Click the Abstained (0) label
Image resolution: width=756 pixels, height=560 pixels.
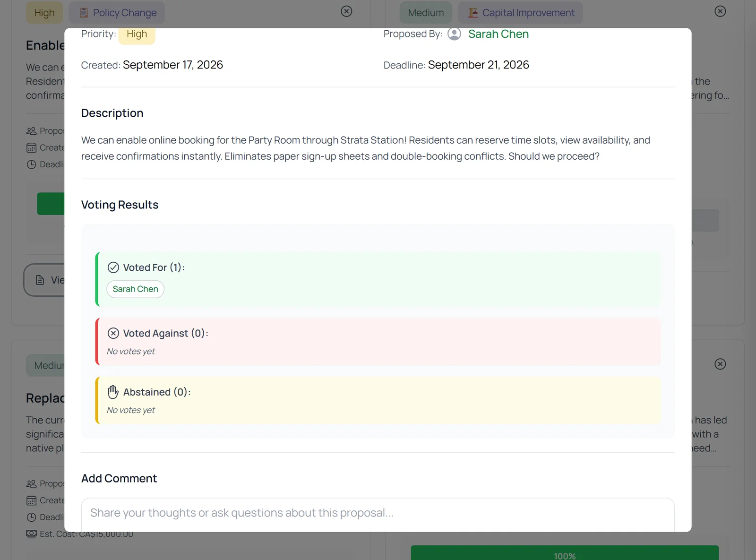(x=157, y=392)
